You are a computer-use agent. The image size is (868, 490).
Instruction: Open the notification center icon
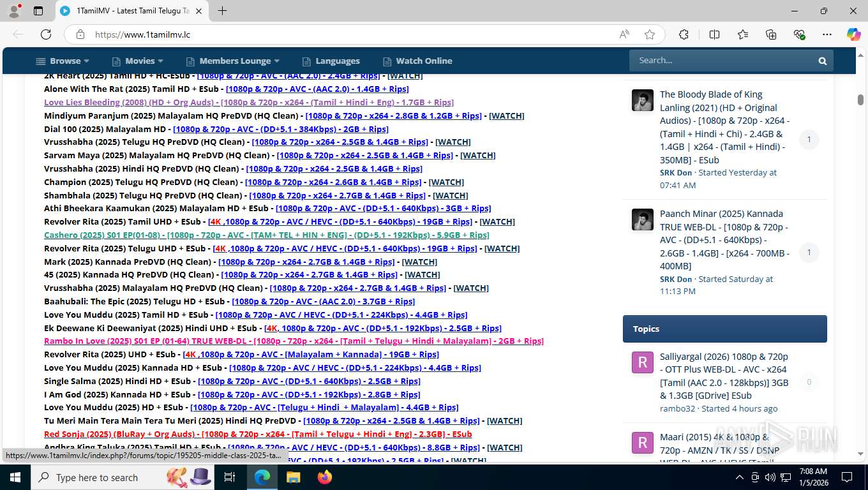click(847, 477)
